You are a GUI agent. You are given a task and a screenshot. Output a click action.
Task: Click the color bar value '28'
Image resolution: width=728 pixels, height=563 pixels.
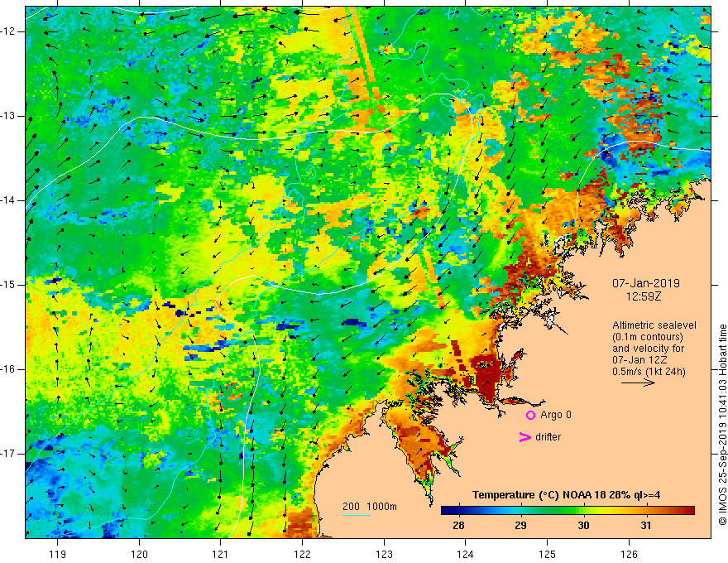pyautogui.click(x=458, y=526)
